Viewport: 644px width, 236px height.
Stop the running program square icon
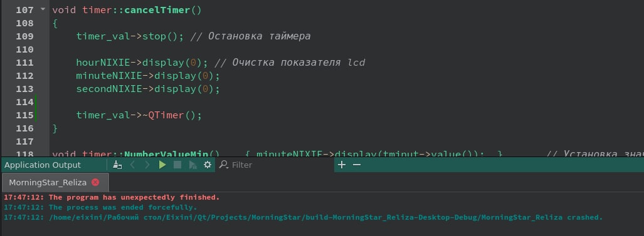[x=177, y=165]
